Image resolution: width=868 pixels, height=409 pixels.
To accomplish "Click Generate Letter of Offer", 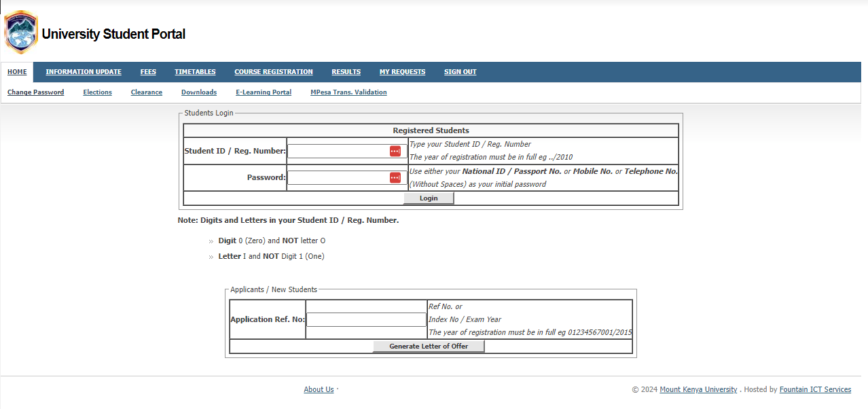I will (x=428, y=346).
